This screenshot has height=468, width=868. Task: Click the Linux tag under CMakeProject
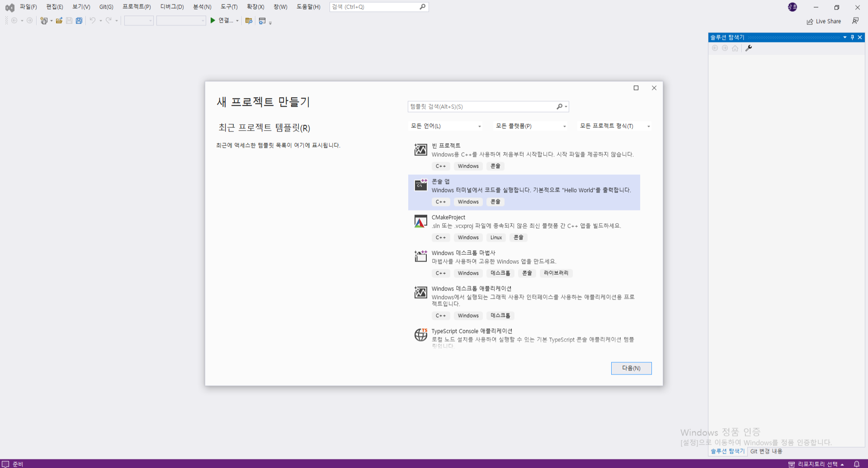[x=496, y=238]
